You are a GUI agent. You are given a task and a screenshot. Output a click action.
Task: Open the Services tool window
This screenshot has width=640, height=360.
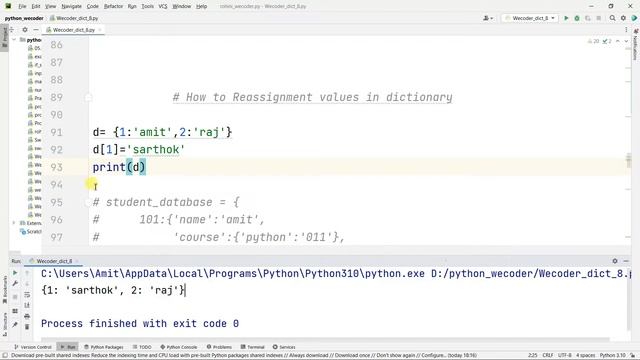[284, 347]
